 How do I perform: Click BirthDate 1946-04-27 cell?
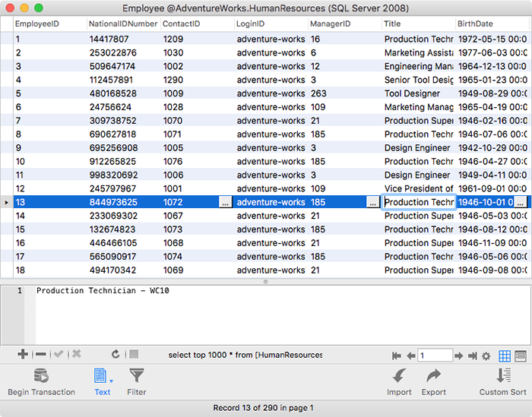point(492,161)
